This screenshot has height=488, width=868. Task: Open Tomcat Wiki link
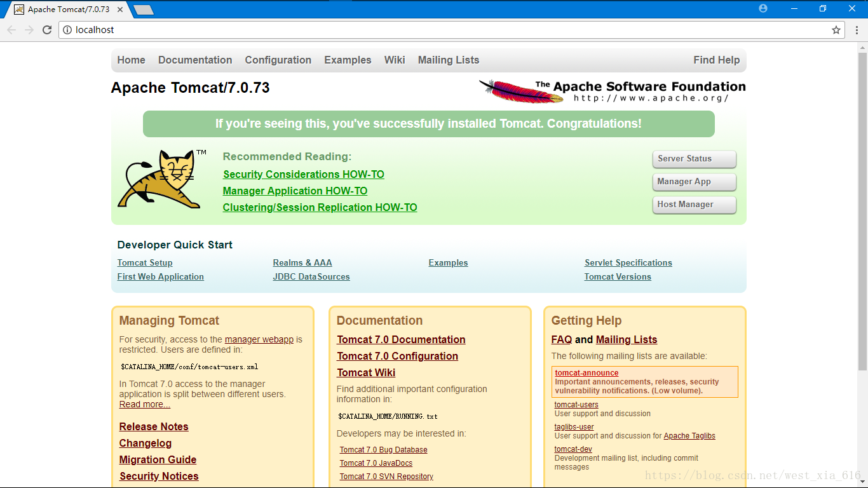366,372
